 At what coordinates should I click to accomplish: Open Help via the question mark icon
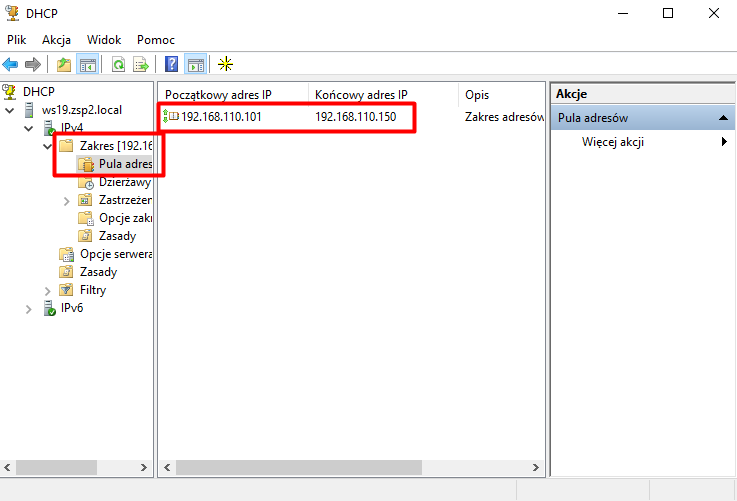pos(172,65)
